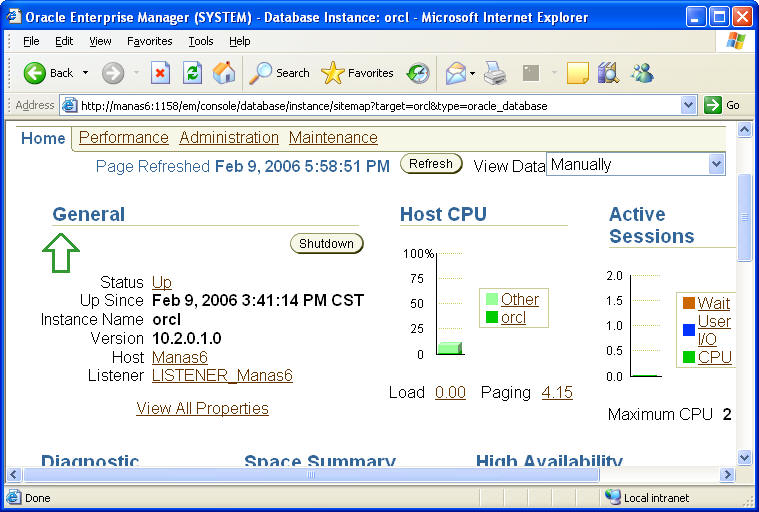759x512 pixels.
Task: Click the Local intranet zone icon
Action: click(612, 497)
